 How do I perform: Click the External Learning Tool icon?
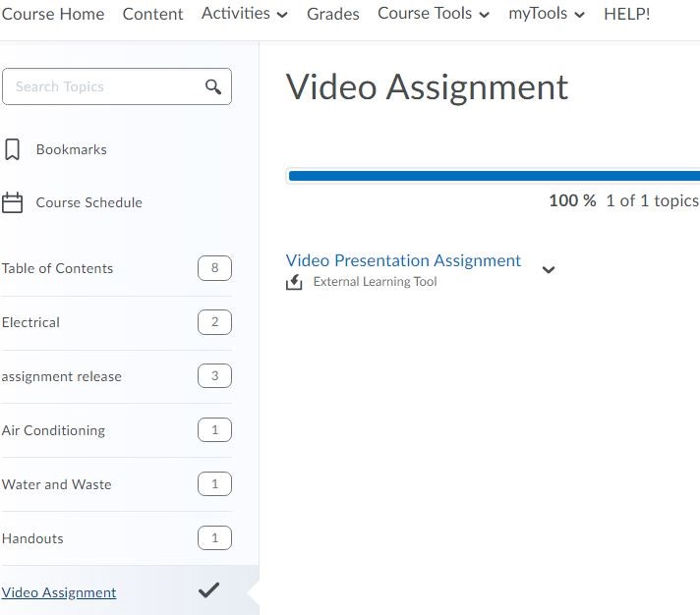coord(294,283)
